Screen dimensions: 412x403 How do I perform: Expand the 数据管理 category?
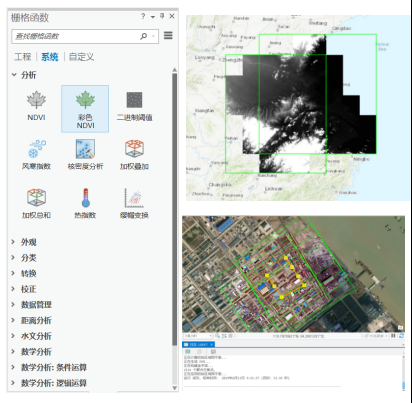coord(13,304)
